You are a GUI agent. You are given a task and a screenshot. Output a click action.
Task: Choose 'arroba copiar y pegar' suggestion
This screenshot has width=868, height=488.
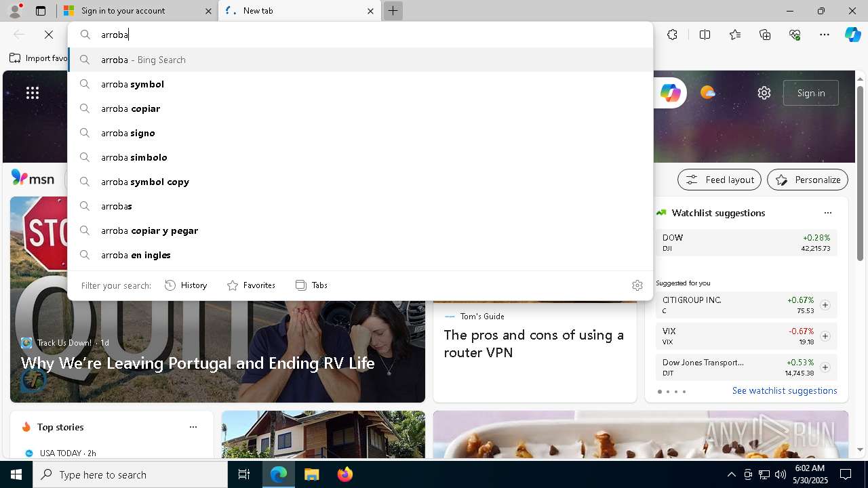click(360, 230)
